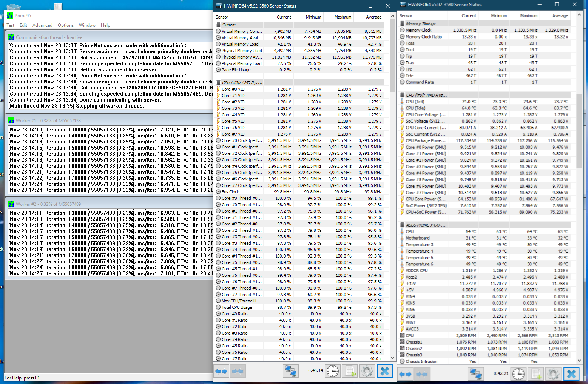Activate the Worker #1 - 0.32% title bar
Viewport: 588px width, 384px height.
(110, 120)
